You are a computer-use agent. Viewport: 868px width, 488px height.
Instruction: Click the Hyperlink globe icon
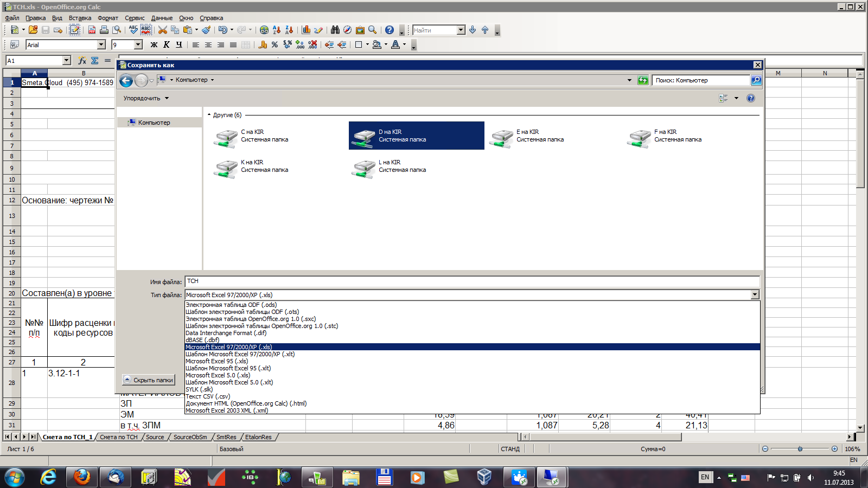[x=264, y=30]
